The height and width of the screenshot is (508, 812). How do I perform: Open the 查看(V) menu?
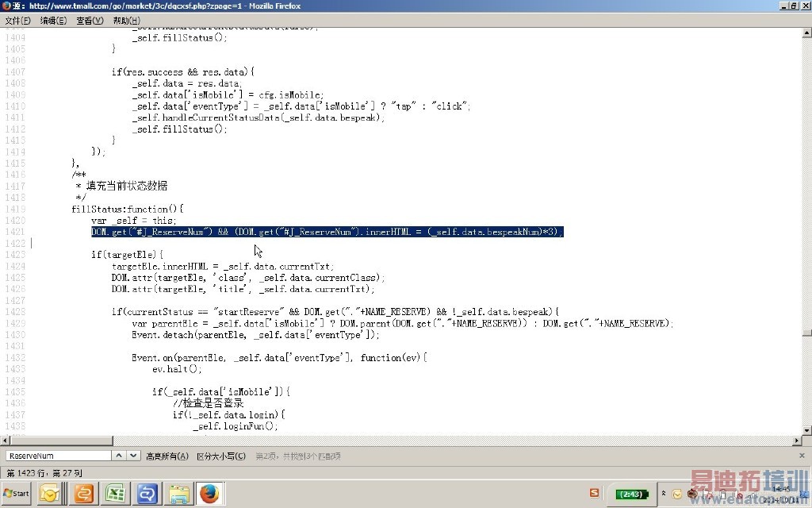pyautogui.click(x=90, y=20)
